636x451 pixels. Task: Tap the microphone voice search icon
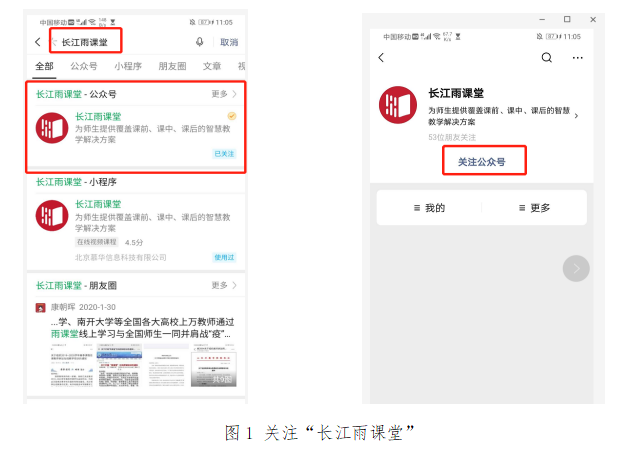coord(200,42)
